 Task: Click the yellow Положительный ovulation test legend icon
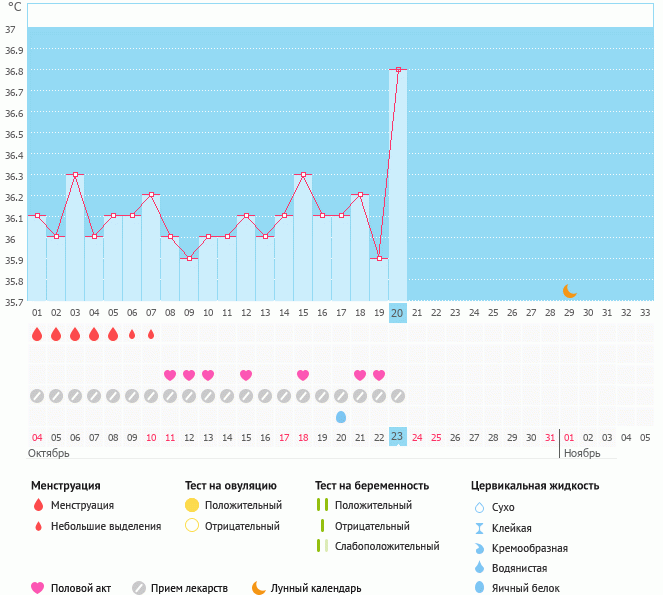click(x=192, y=505)
